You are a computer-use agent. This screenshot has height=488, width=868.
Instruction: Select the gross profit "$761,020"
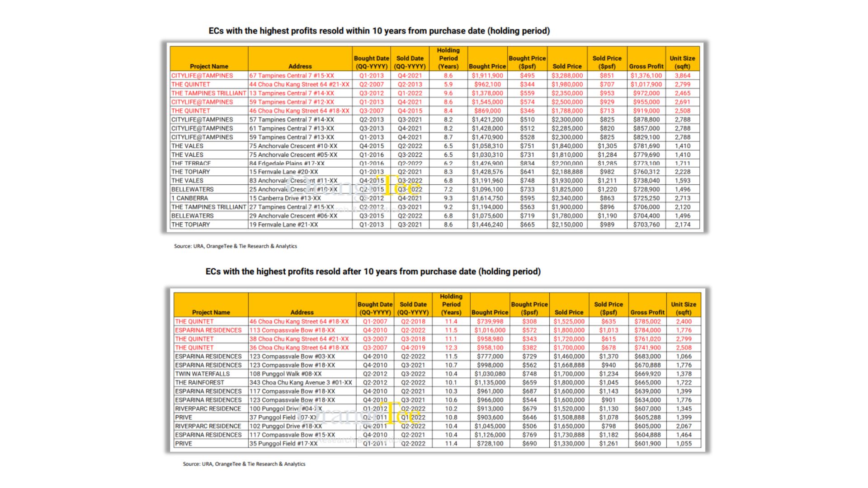click(647, 339)
